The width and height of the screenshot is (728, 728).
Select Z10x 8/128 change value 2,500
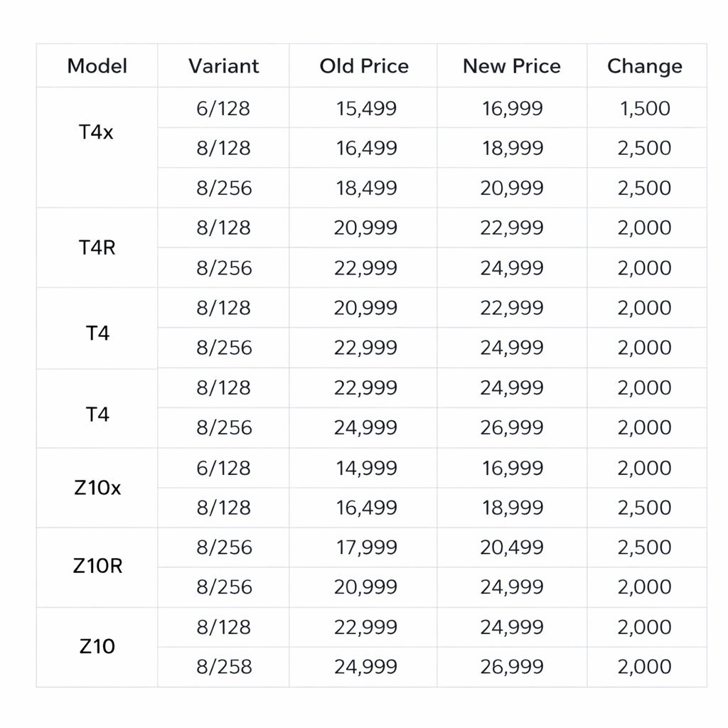[645, 508]
